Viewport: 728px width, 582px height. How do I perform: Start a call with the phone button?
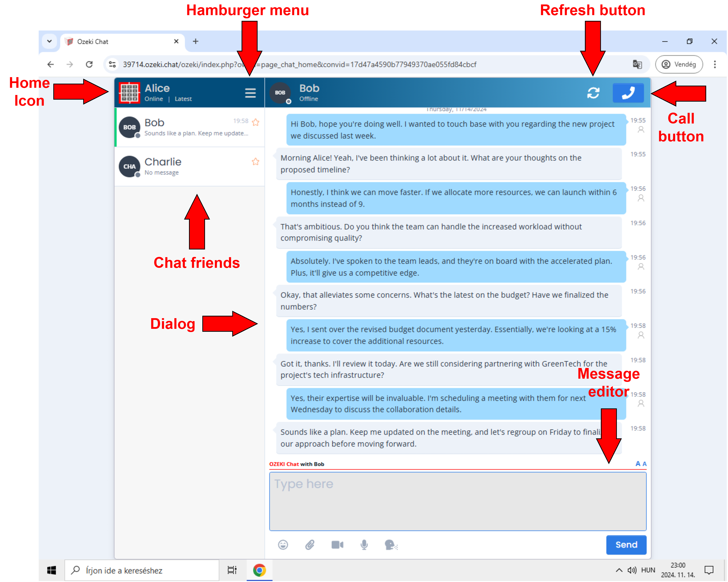click(x=628, y=93)
